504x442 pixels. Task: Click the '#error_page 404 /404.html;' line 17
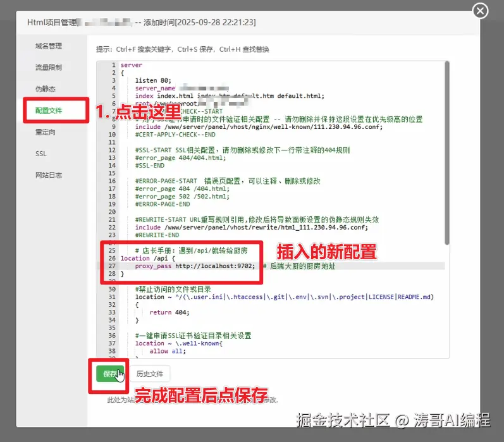[182, 188]
